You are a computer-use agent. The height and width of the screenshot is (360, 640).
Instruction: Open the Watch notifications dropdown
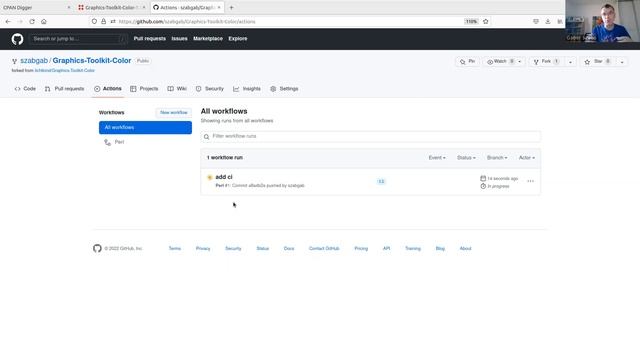click(504, 62)
